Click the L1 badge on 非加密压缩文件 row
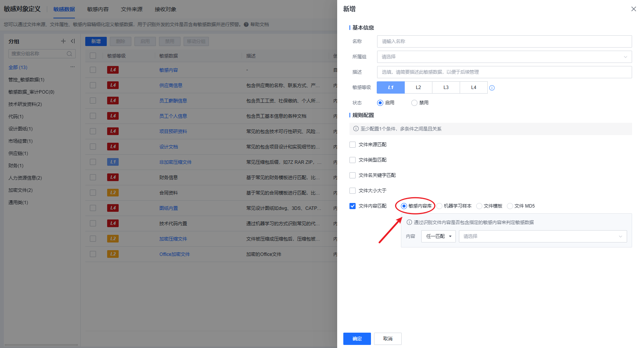Screen dimensions: 644x348 [113, 162]
